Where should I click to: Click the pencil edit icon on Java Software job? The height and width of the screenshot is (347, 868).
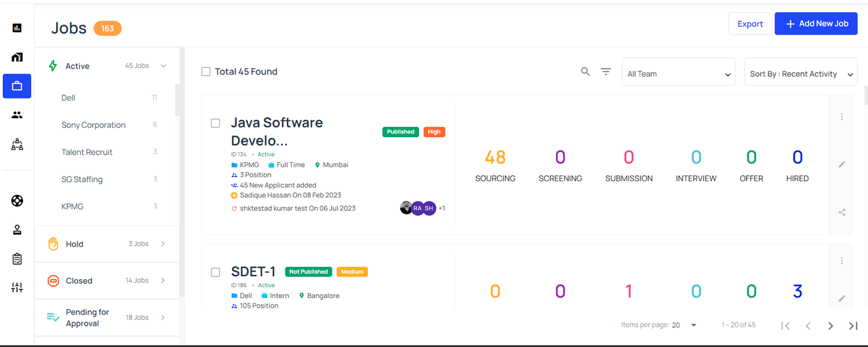842,164
